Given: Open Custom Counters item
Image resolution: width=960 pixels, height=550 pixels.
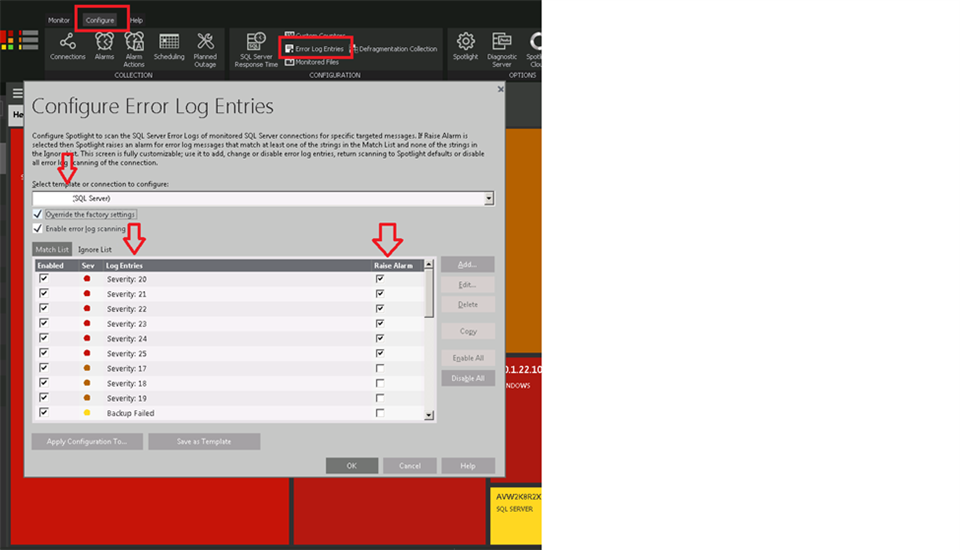Looking at the screenshot, I should tap(315, 35).
